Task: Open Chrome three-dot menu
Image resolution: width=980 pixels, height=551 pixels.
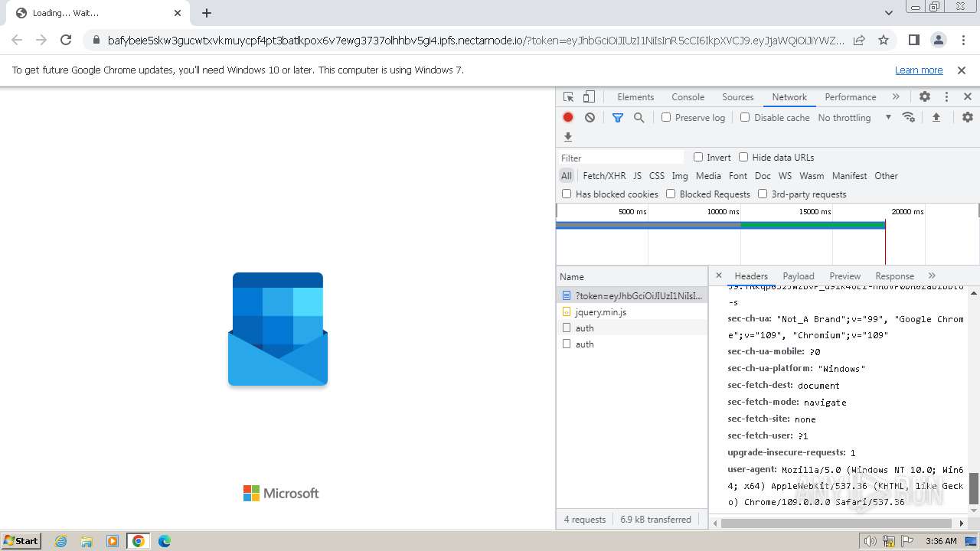Action: [x=963, y=40]
